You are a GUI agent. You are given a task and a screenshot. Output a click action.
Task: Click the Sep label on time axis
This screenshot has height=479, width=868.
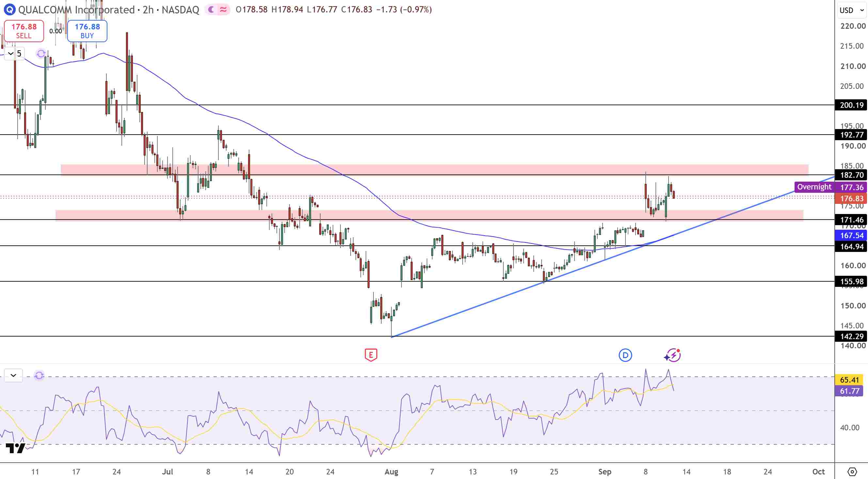click(605, 471)
